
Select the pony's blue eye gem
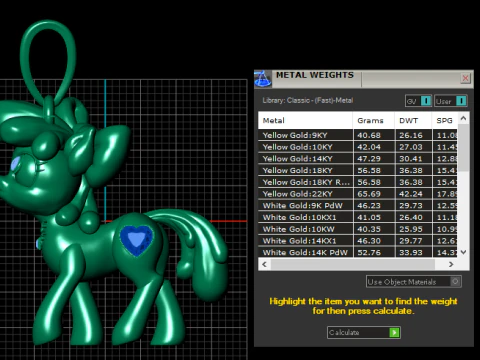[15, 163]
